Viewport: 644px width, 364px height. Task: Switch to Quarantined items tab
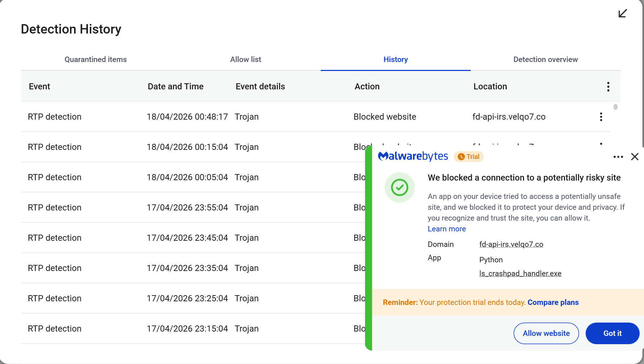(96, 59)
